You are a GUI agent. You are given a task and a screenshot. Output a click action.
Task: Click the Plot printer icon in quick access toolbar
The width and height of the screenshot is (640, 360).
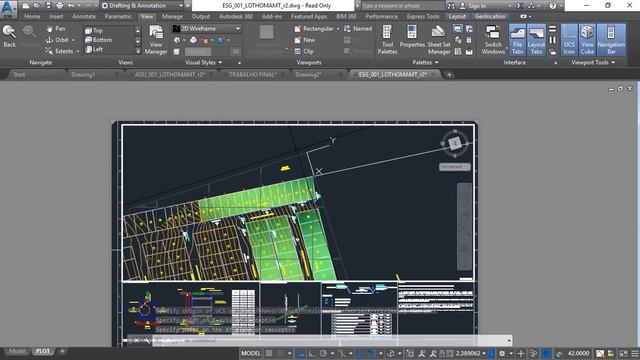[60, 6]
